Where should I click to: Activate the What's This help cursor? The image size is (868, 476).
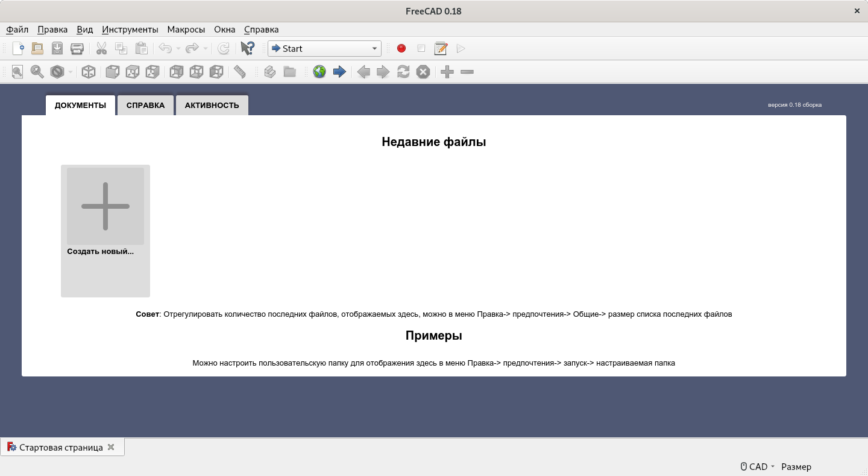(247, 48)
